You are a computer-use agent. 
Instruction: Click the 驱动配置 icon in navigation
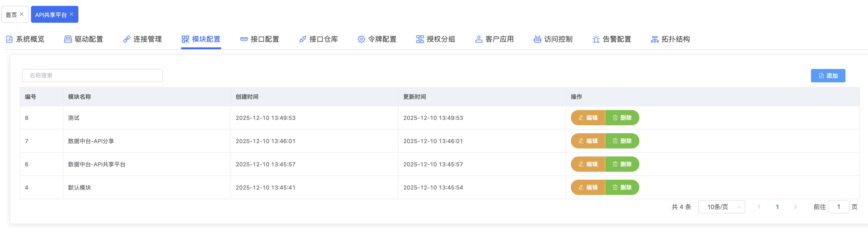pos(68,39)
